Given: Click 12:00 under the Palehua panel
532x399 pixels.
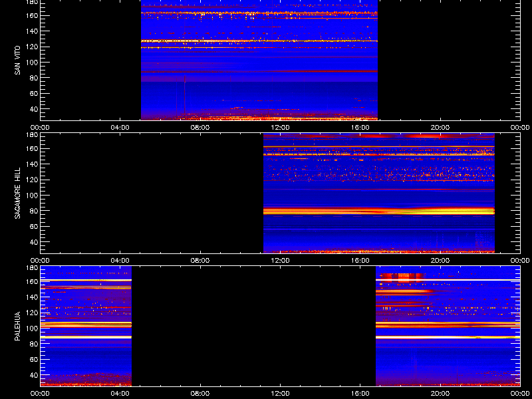Looking at the screenshot, I should pyautogui.click(x=280, y=394).
